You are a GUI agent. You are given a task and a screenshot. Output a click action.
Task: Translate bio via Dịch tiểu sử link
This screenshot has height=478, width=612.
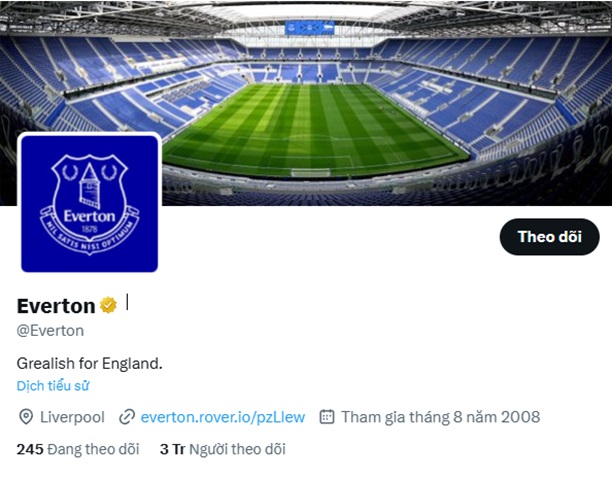pos(53,385)
